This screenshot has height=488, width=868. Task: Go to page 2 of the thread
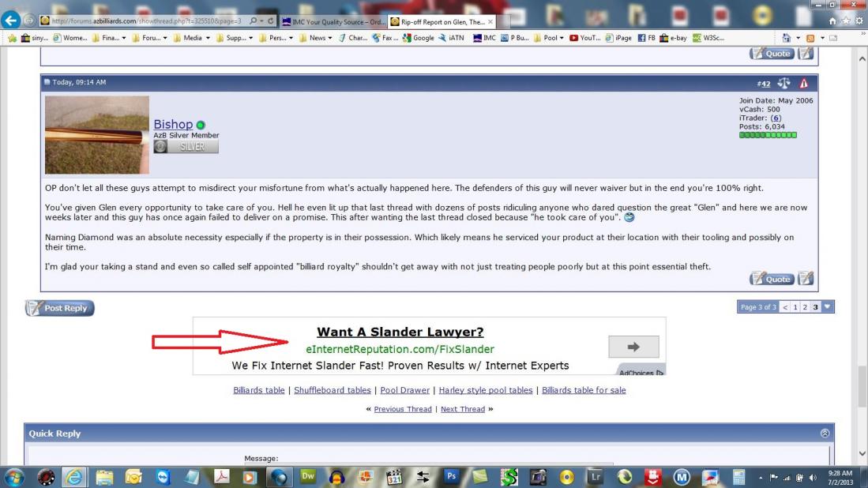tap(805, 307)
